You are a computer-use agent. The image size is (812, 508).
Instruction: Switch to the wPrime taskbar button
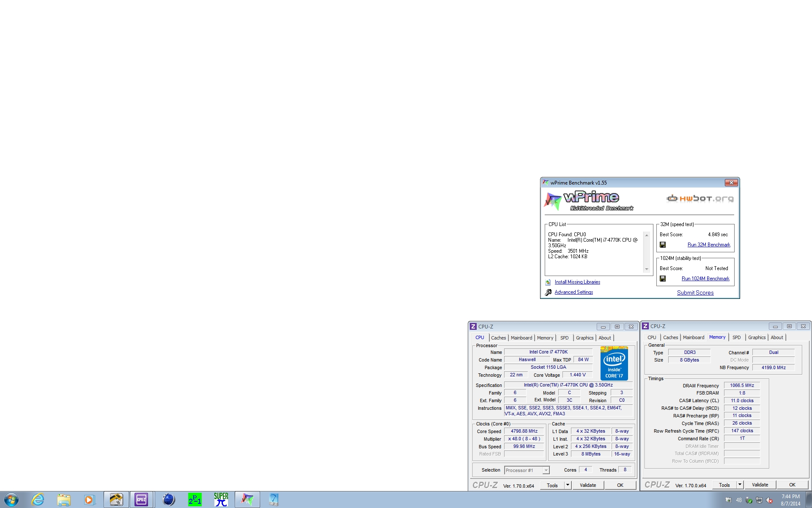tap(247, 500)
